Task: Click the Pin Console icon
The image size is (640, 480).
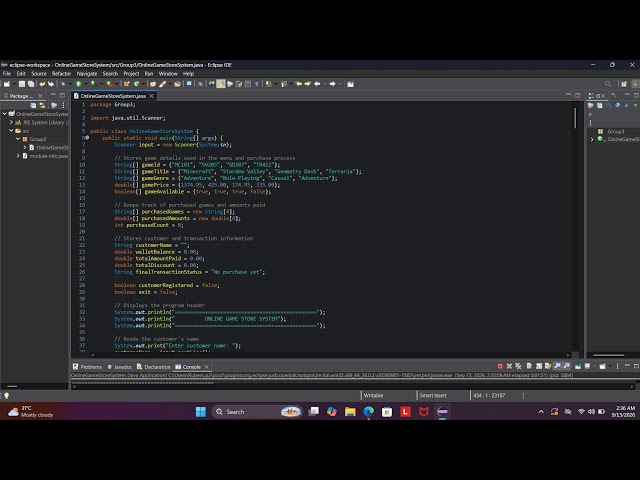Action: (578, 366)
